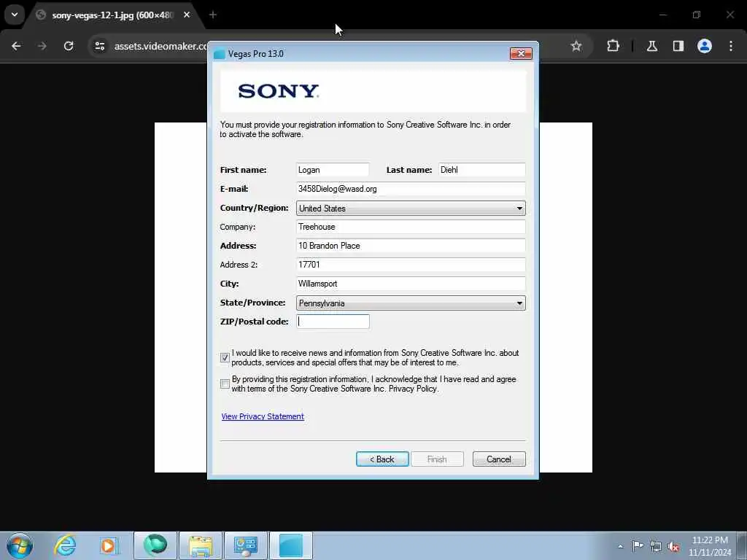The height and width of the screenshot is (560, 747).
Task: Click the City field
Action: point(411,284)
